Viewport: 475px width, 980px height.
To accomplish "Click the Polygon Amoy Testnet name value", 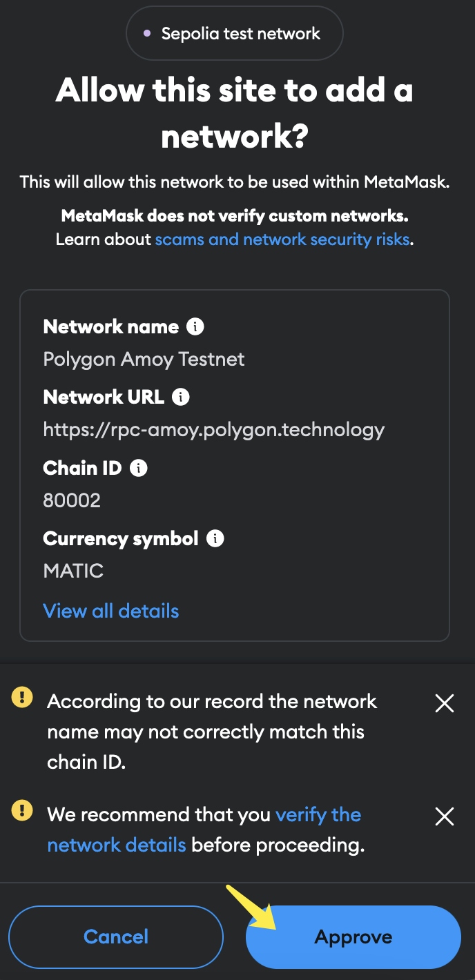I will click(144, 360).
